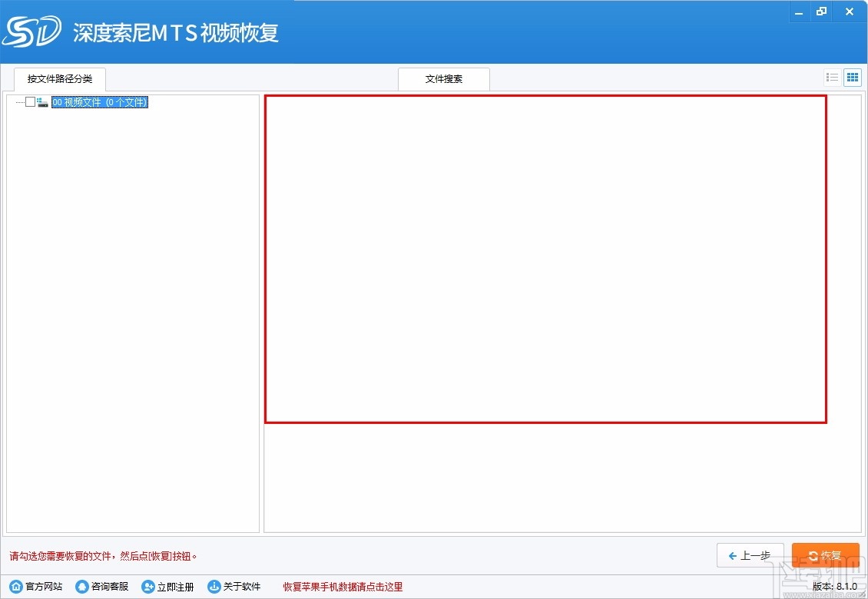Screen dimensions: 868x599
Task: Click the drive icon beside 00 视频文件
Action: point(43,101)
